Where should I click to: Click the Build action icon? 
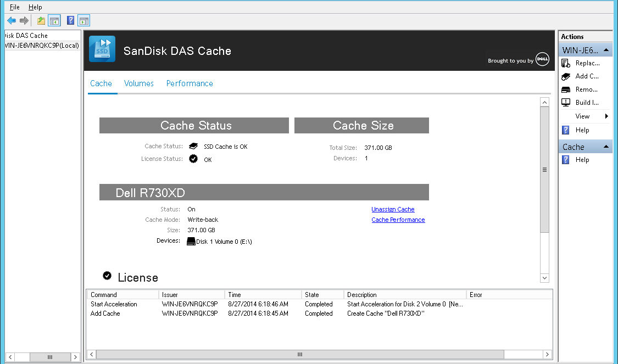(x=566, y=103)
